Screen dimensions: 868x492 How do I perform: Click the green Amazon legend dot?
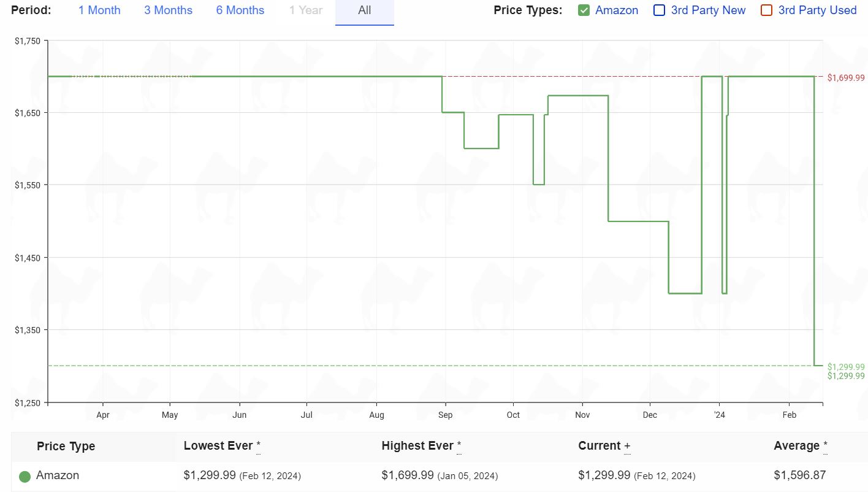(x=25, y=476)
